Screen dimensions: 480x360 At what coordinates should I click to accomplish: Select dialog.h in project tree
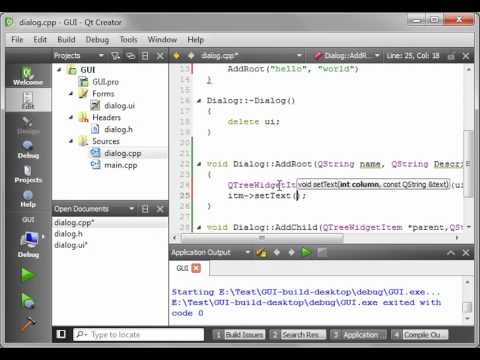point(118,129)
